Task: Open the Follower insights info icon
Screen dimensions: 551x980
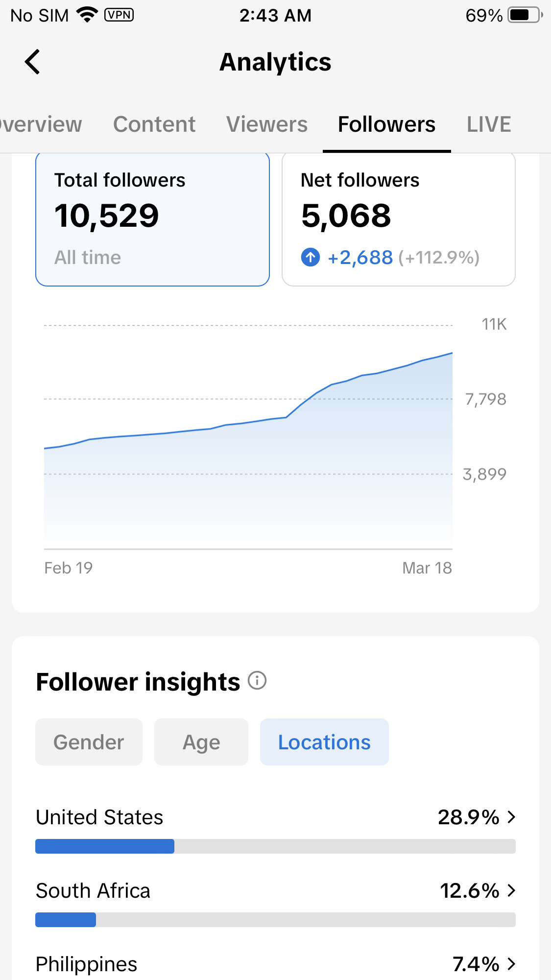Action: pyautogui.click(x=257, y=680)
